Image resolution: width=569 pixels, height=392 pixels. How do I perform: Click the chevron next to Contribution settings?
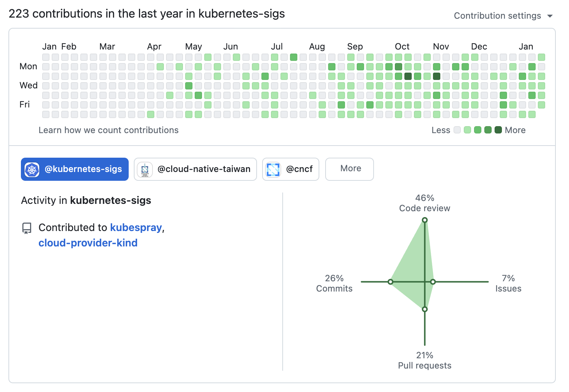pos(550,16)
